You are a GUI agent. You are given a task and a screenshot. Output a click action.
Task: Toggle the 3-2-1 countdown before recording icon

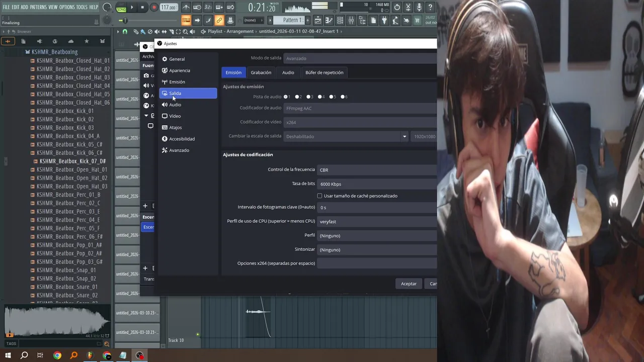[208, 8]
